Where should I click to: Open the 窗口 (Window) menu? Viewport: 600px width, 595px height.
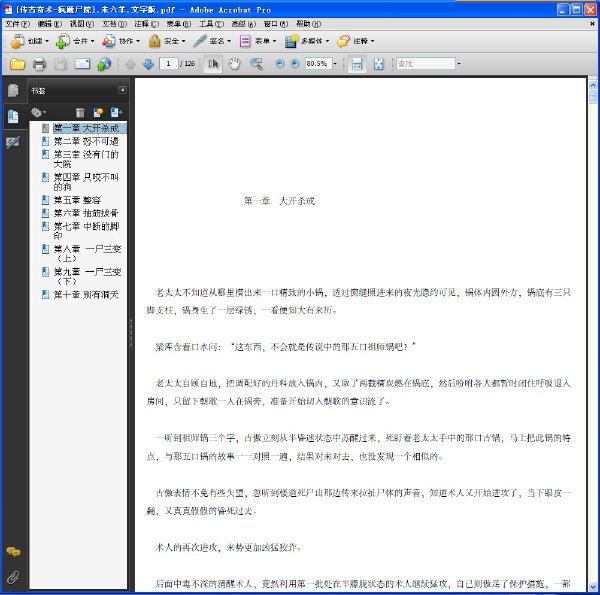276,24
